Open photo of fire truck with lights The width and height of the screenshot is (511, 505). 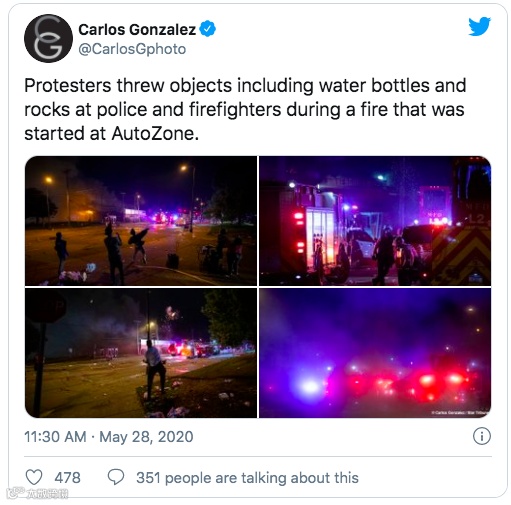pos(375,220)
